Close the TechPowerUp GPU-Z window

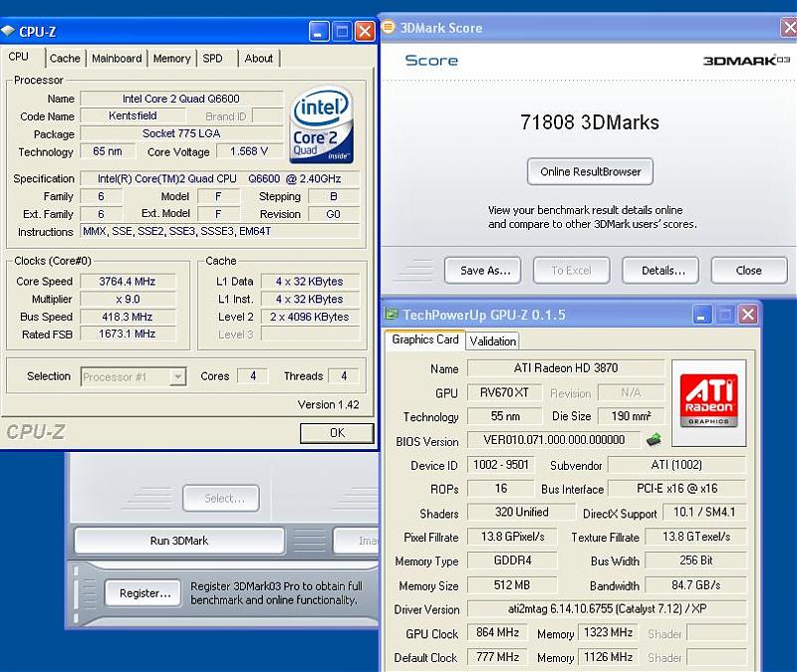pyautogui.click(x=748, y=315)
